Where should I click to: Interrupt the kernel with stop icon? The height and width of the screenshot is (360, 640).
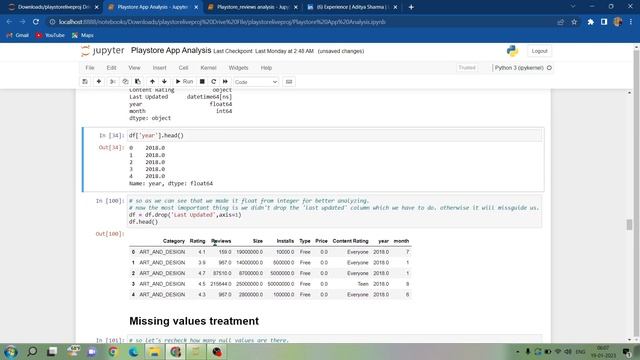point(202,82)
